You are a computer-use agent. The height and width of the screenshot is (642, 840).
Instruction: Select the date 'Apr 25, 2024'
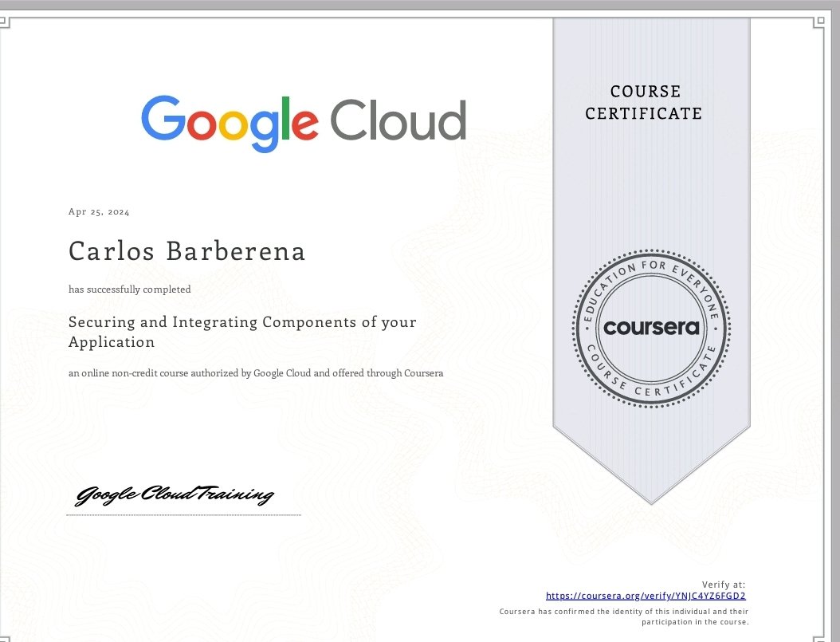(99, 211)
